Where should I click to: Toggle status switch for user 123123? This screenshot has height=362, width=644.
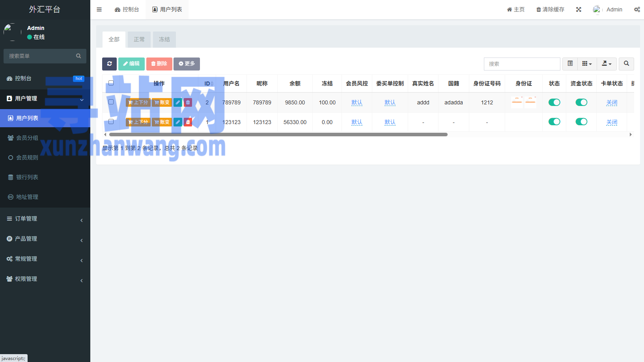coord(554,122)
